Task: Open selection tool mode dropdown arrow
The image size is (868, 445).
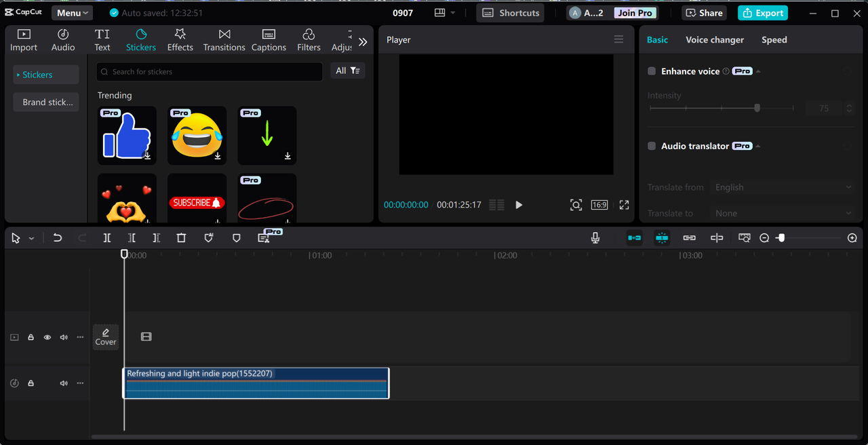Action: [x=31, y=239]
